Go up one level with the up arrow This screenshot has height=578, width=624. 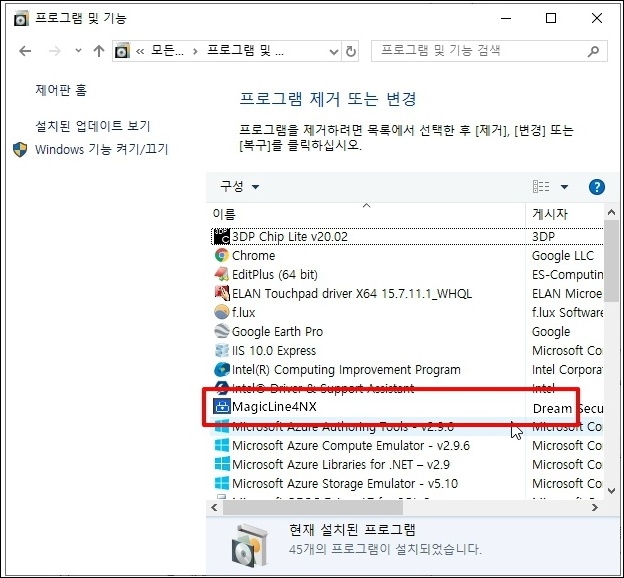99,51
